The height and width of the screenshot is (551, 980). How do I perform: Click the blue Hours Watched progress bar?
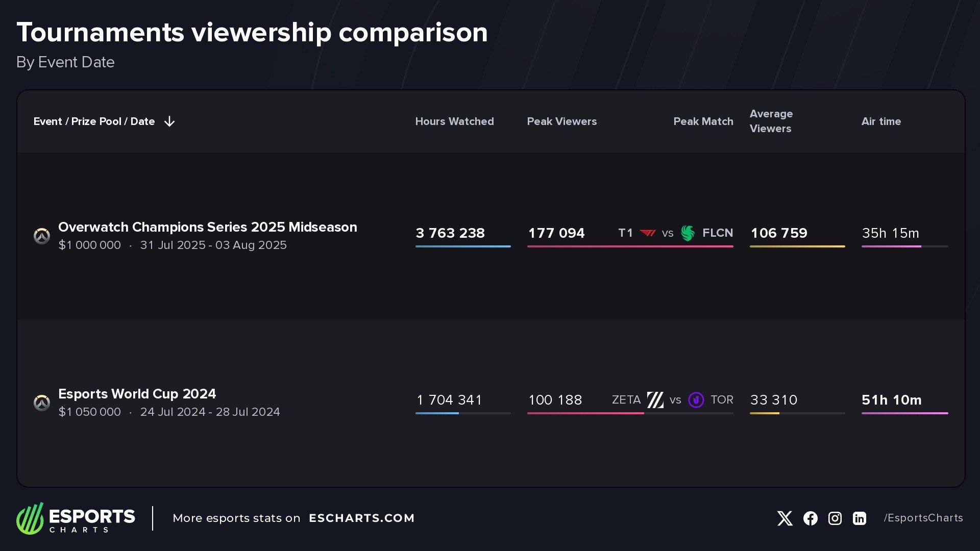[462, 245]
